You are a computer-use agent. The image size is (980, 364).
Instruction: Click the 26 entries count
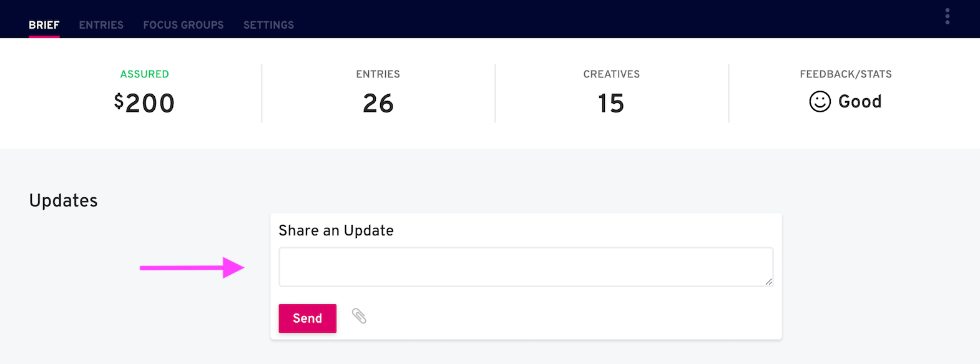[378, 104]
